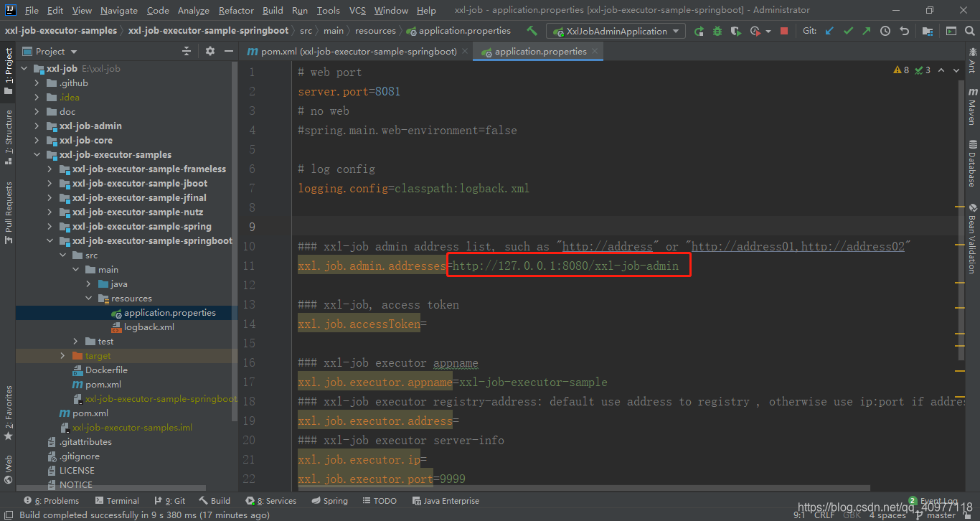Click the Debug bug icon

[717, 31]
